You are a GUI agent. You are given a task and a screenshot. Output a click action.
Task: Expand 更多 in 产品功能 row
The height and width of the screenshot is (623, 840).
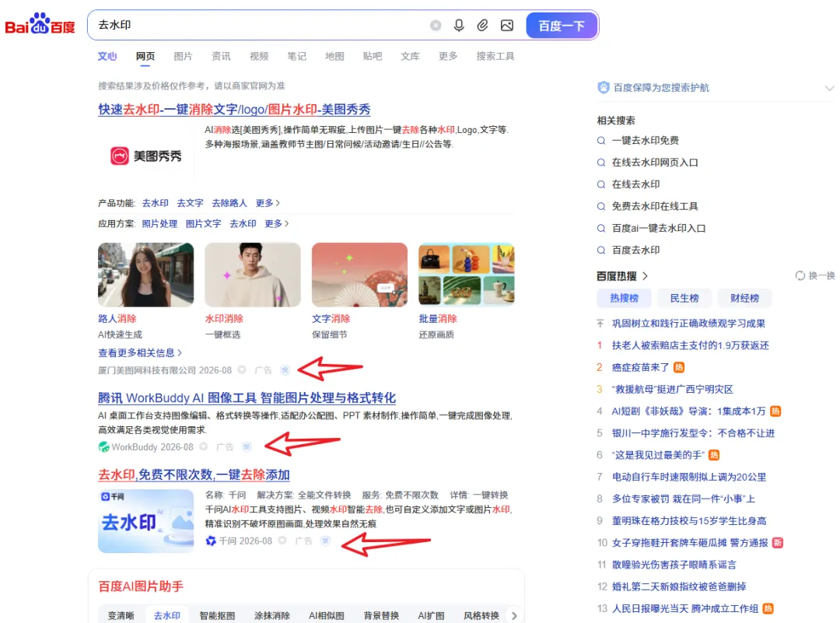pyautogui.click(x=268, y=203)
